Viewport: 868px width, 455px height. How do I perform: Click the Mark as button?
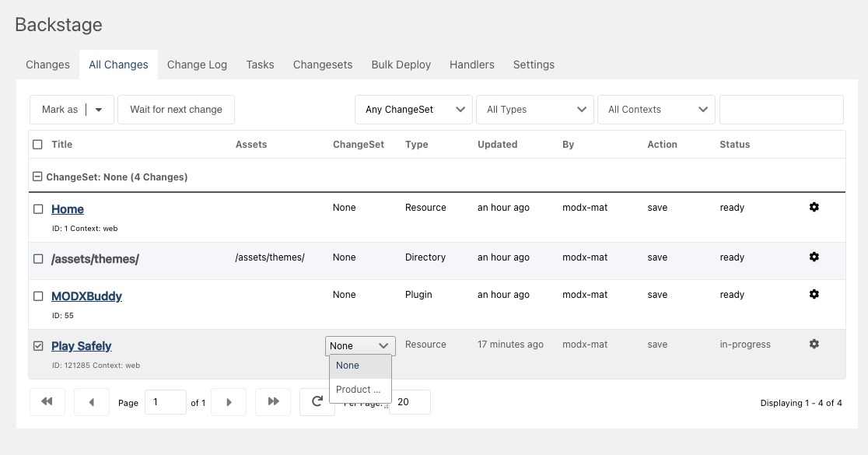(60, 110)
